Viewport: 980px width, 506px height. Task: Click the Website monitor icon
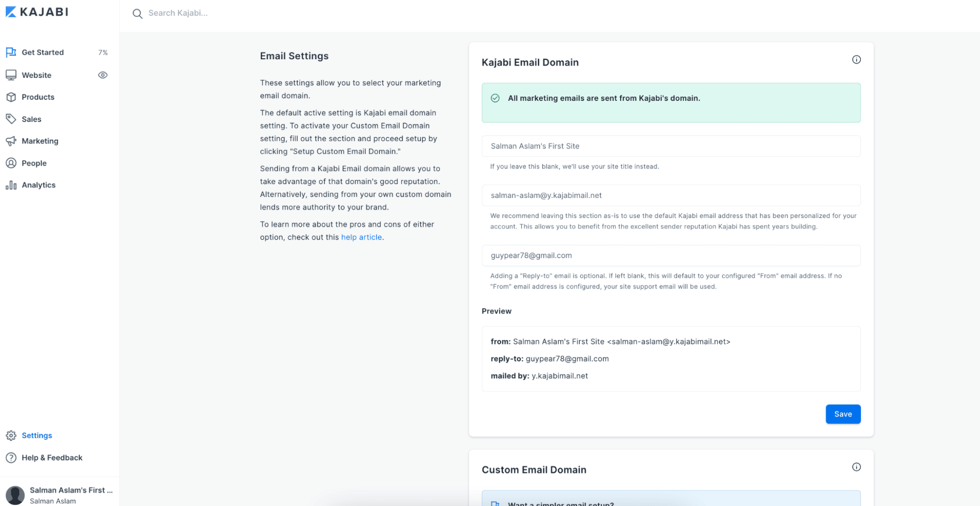point(11,75)
